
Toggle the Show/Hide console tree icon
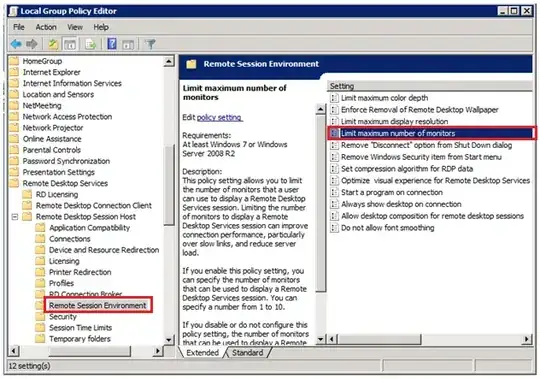click(70, 44)
